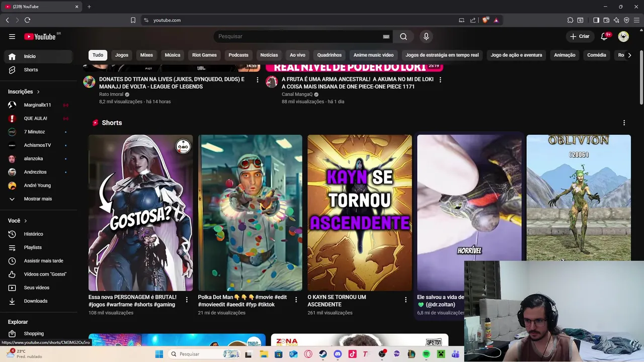Viewport: 644px width, 362px height.
Task: Click the browser address bar
Action: click(x=302, y=20)
